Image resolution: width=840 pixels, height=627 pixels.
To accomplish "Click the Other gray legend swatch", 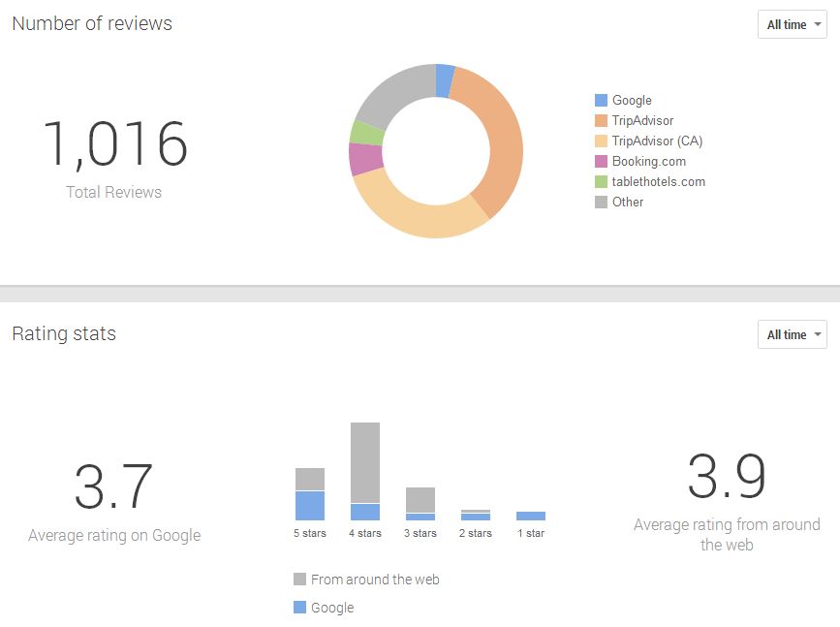I will 601,203.
